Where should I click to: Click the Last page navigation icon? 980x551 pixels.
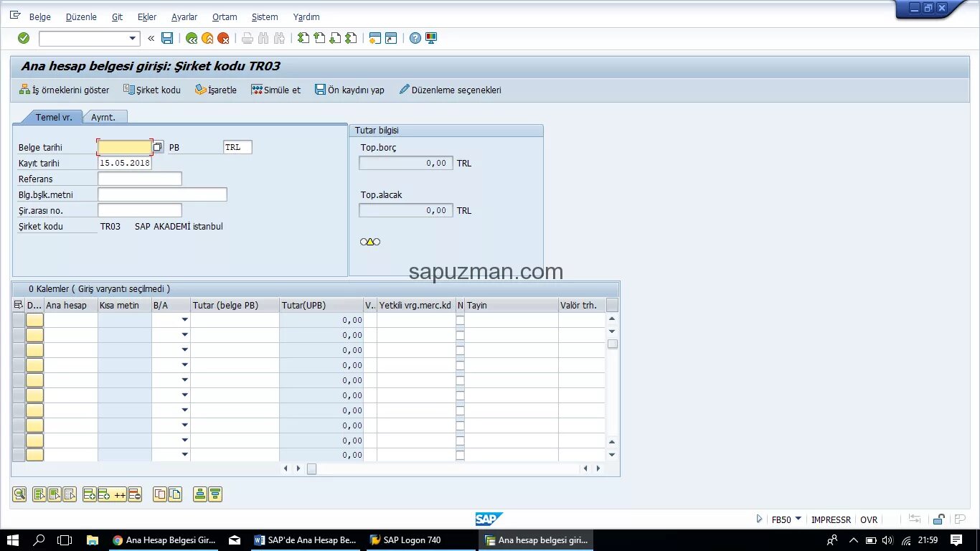click(x=351, y=38)
